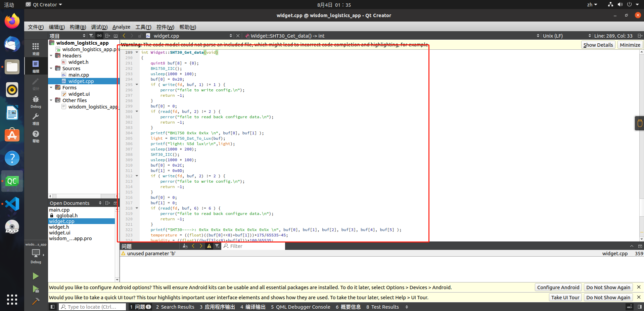The height and width of the screenshot is (311, 644).
Task: Open Debug mode in the mode selector
Action: click(x=36, y=101)
